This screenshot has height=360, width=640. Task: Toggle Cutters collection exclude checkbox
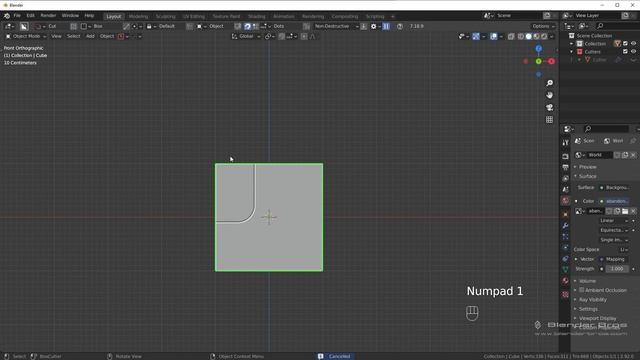[x=625, y=52]
